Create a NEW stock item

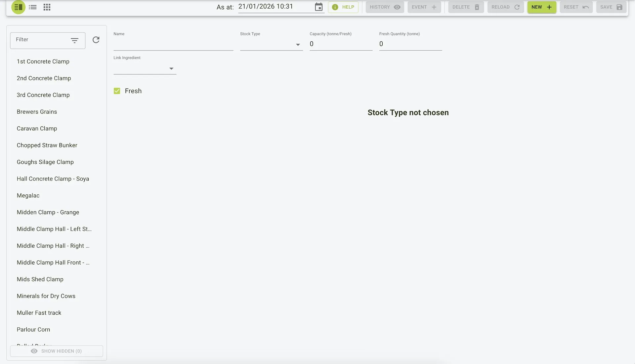(542, 7)
